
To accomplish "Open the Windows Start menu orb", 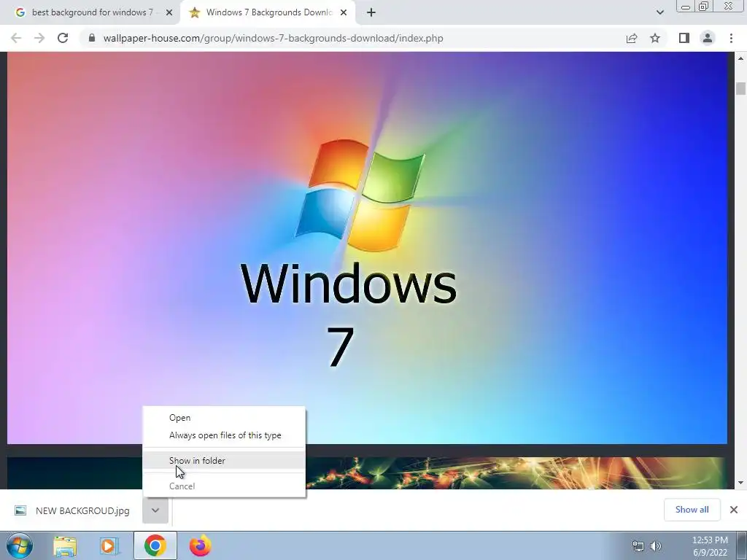I will click(x=19, y=545).
